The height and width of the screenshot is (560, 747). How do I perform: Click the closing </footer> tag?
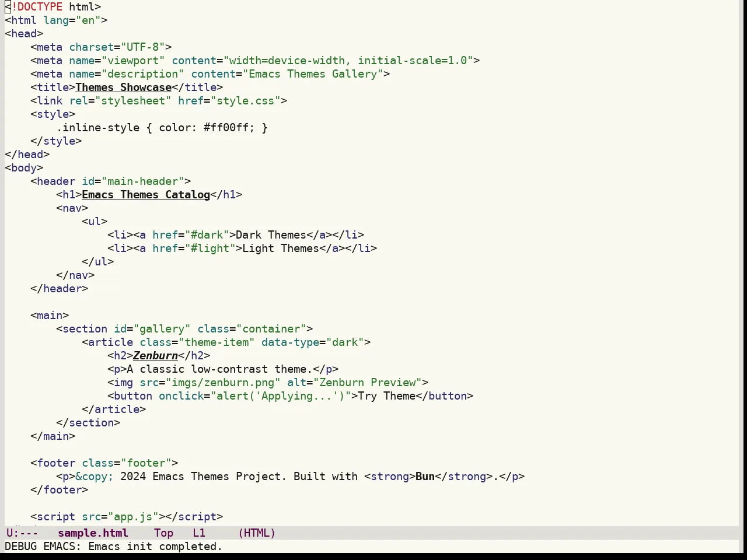click(60, 490)
